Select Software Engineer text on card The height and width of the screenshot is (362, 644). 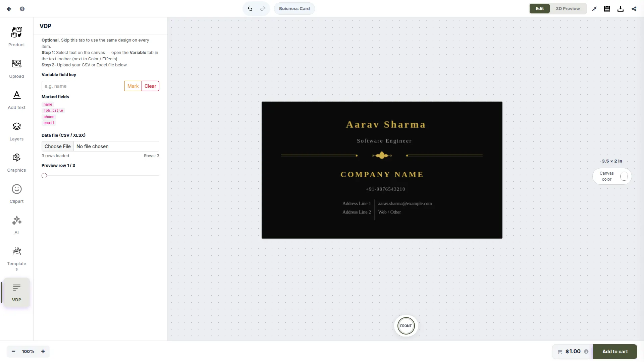coord(384,141)
